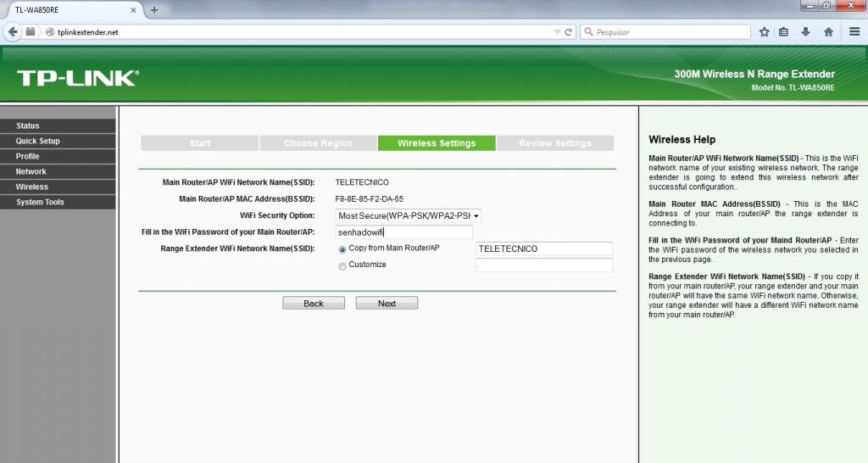Click the TELETECNICO extender SSID field
Screen dimensions: 868x463
544,248
